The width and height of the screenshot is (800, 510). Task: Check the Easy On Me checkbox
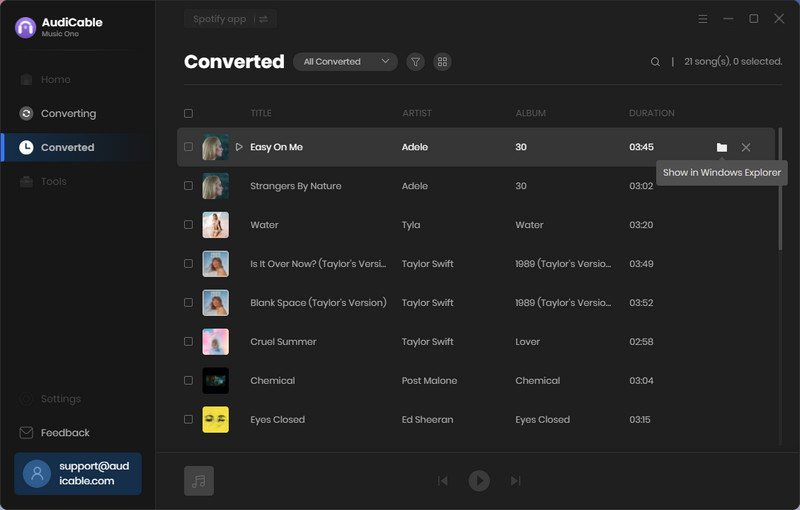(x=188, y=147)
